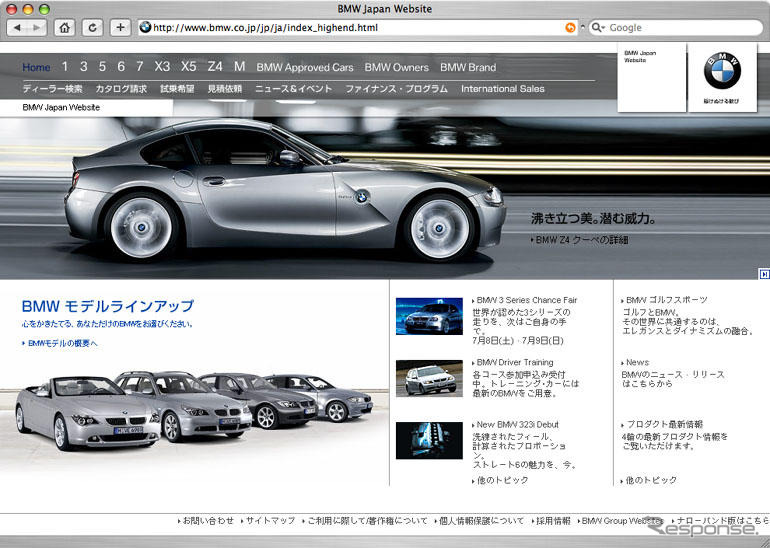Click 他のトピック under the middle column
The width and height of the screenshot is (770, 548).
(500, 480)
